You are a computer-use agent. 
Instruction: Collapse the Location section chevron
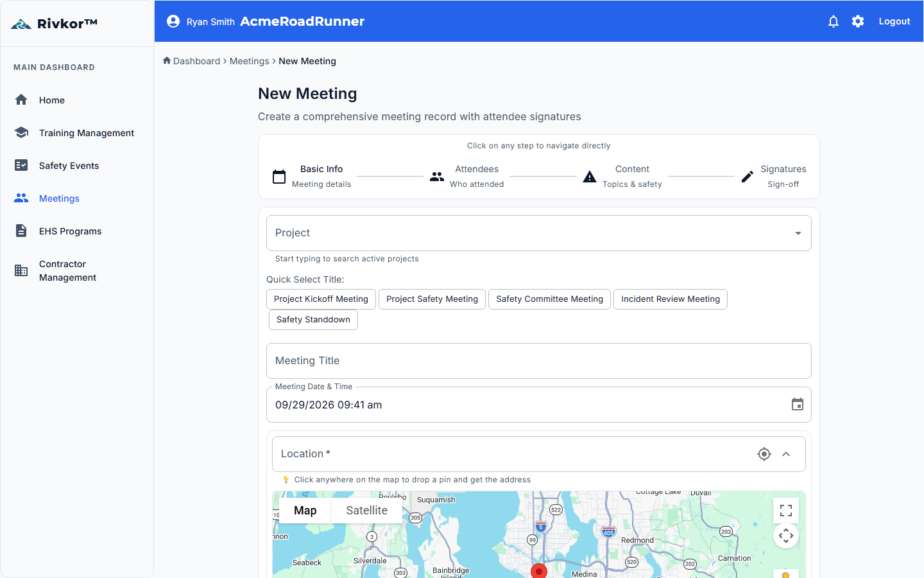pos(786,454)
